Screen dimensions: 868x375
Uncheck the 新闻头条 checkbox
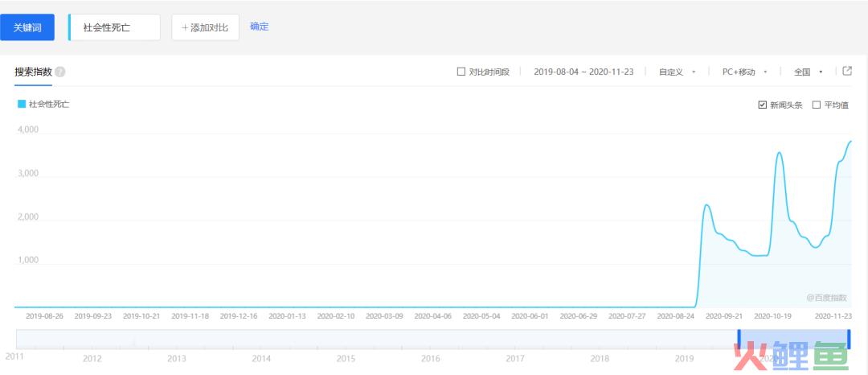(x=762, y=105)
